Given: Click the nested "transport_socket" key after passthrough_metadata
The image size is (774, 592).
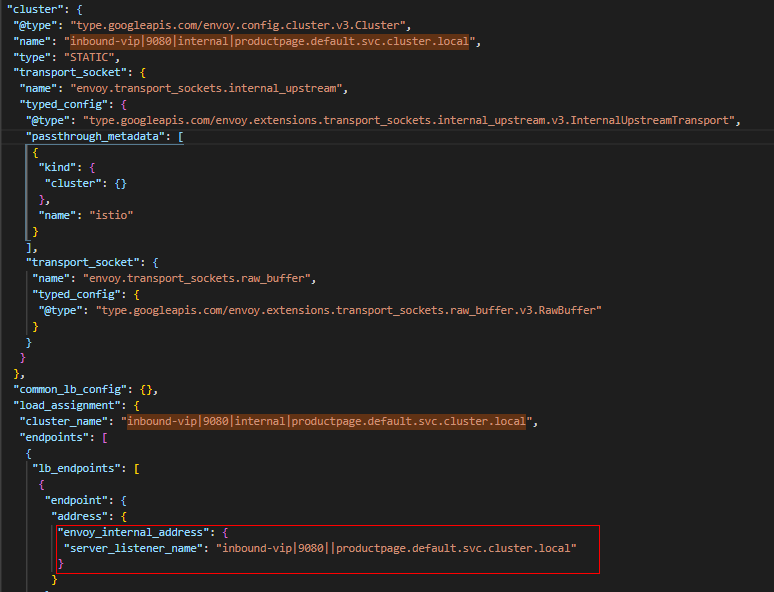Looking at the screenshot, I should (82, 262).
